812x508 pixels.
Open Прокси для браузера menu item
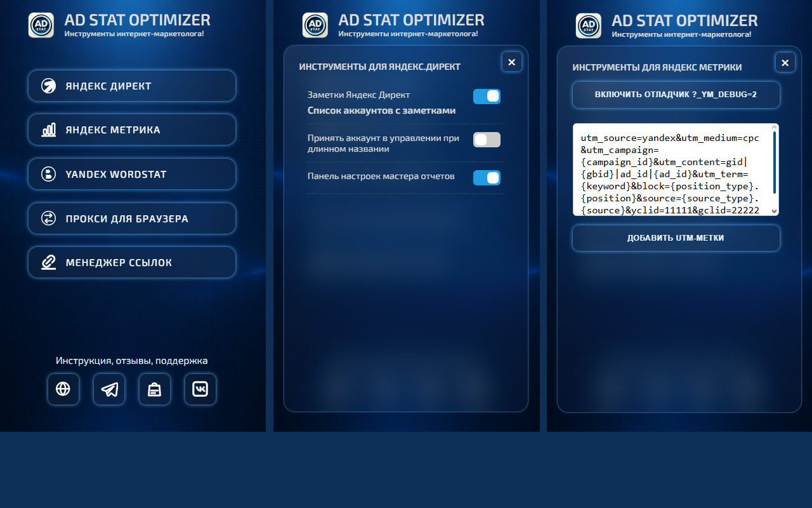(132, 218)
